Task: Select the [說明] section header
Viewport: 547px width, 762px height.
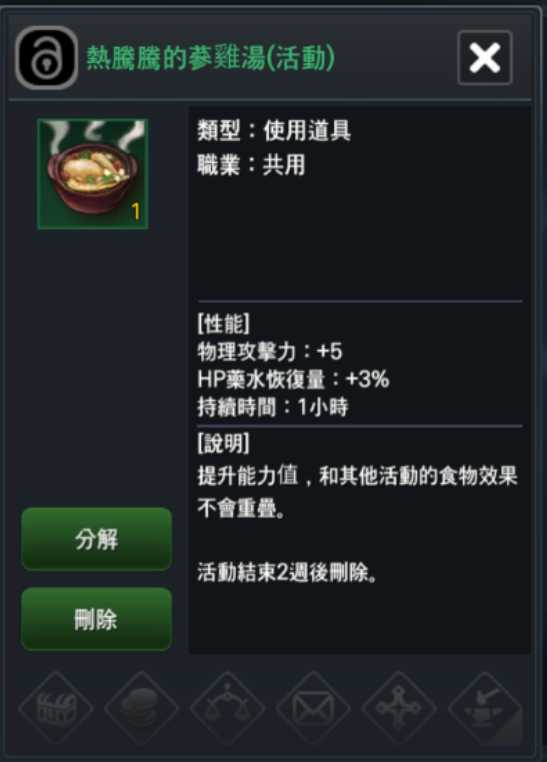Action: (223, 443)
